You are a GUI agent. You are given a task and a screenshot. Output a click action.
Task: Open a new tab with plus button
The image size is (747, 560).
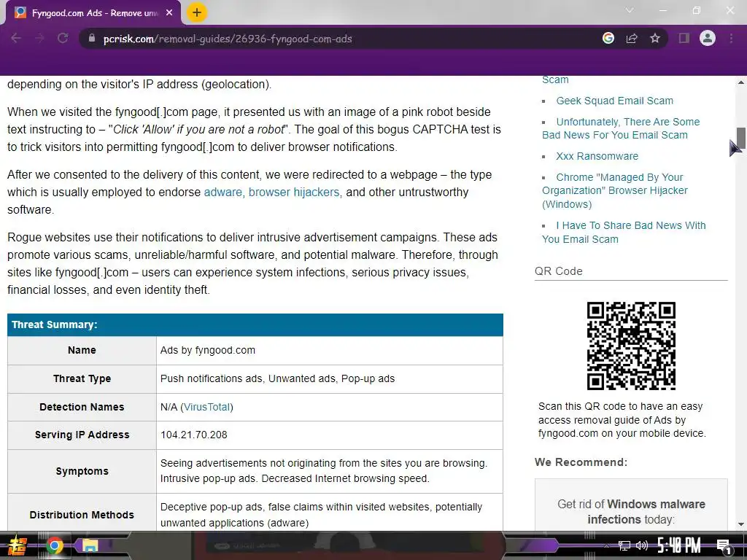197,13
